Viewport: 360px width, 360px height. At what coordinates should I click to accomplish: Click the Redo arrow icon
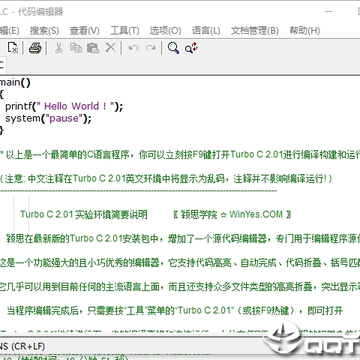click(151, 48)
